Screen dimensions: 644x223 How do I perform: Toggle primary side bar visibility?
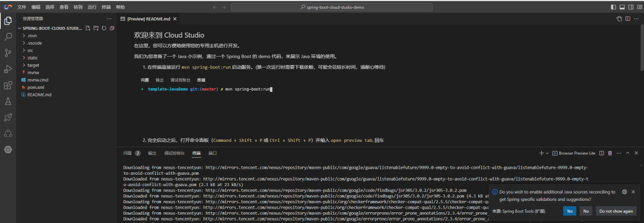coord(613,7)
